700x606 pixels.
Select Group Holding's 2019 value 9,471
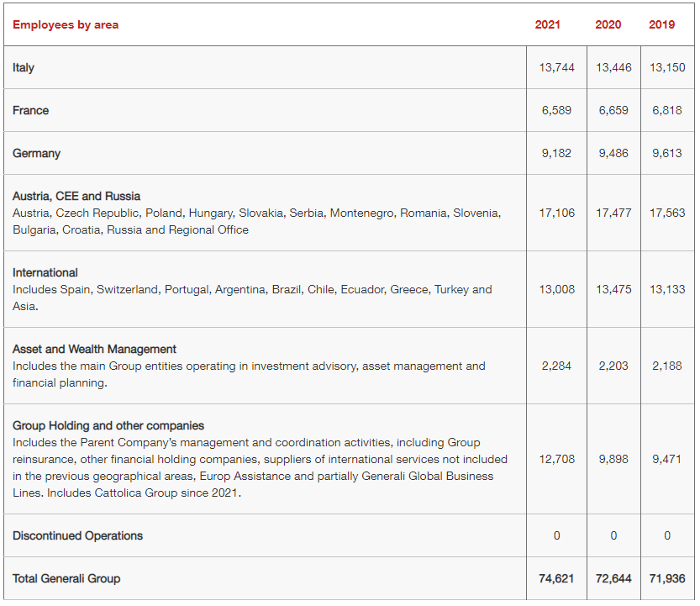(x=667, y=459)
